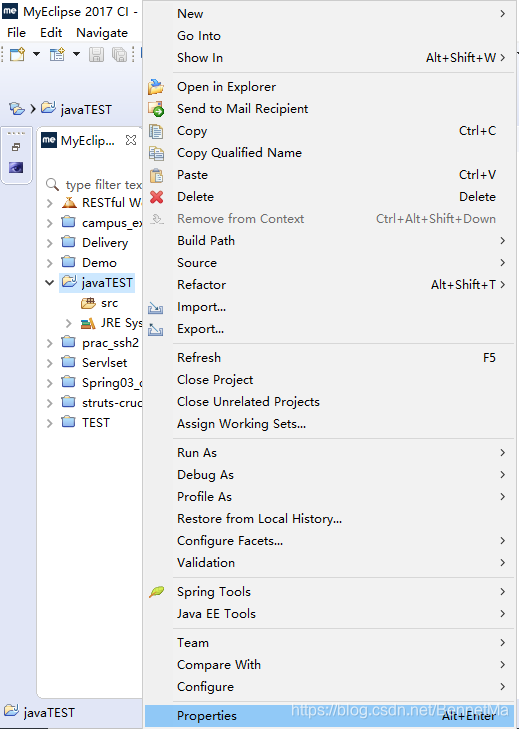Viewport: 519px width, 729px height.
Task: Choose Copy from context menu
Action: click(x=329, y=131)
